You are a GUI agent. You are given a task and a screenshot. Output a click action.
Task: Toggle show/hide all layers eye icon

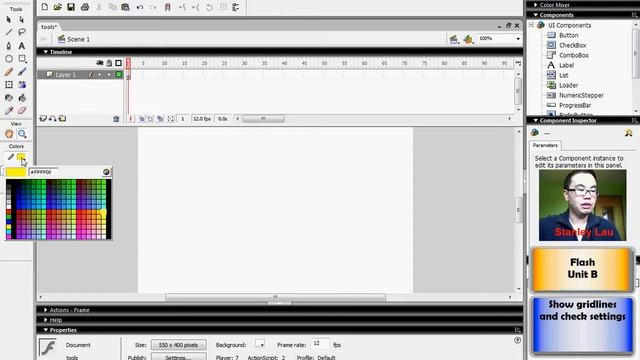100,63
